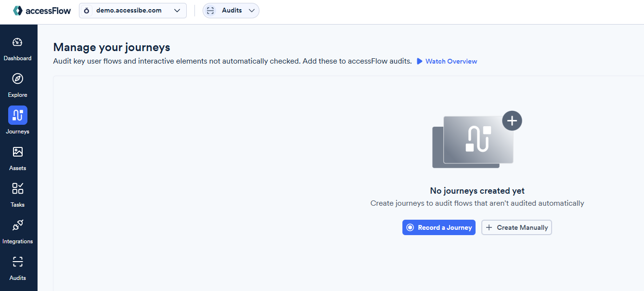
Task: Expand the Audits dropdown in top bar
Action: [231, 11]
